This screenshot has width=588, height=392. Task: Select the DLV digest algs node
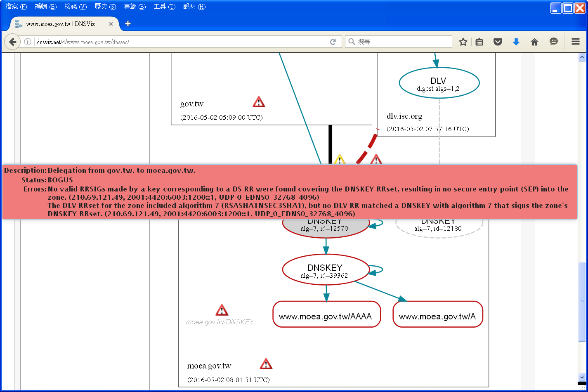[x=439, y=83]
